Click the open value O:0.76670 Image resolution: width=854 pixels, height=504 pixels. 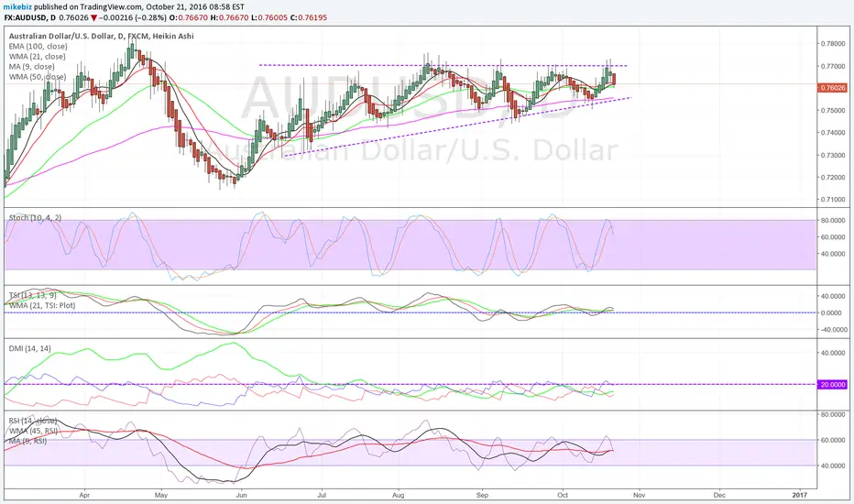pyautogui.click(x=189, y=17)
